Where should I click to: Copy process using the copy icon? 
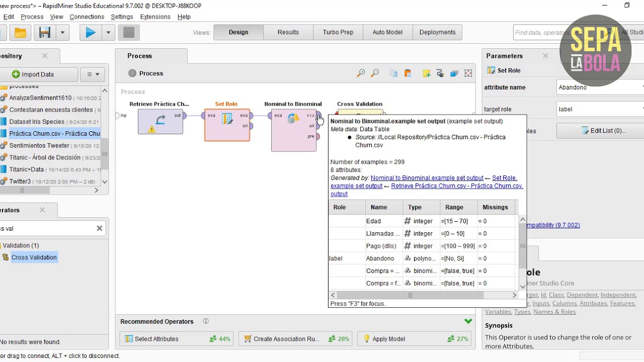tap(393, 73)
